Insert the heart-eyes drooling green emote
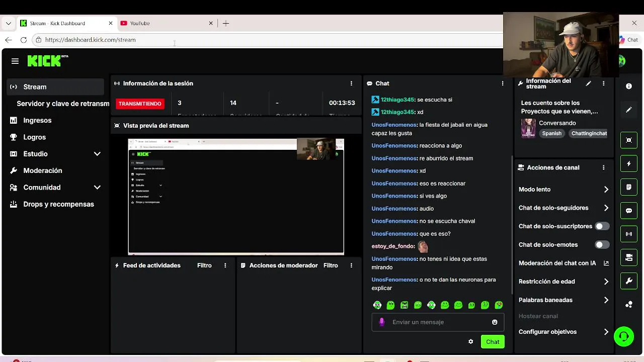 point(499,305)
